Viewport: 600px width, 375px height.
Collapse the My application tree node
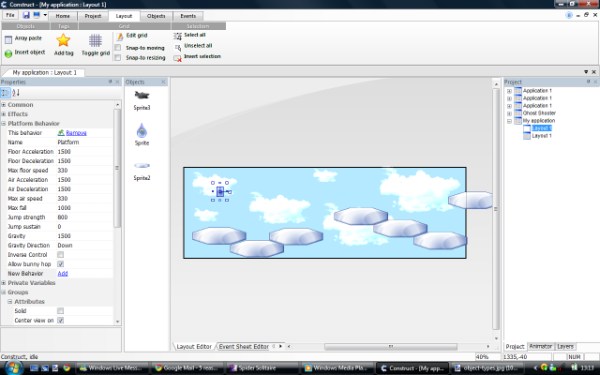point(509,121)
